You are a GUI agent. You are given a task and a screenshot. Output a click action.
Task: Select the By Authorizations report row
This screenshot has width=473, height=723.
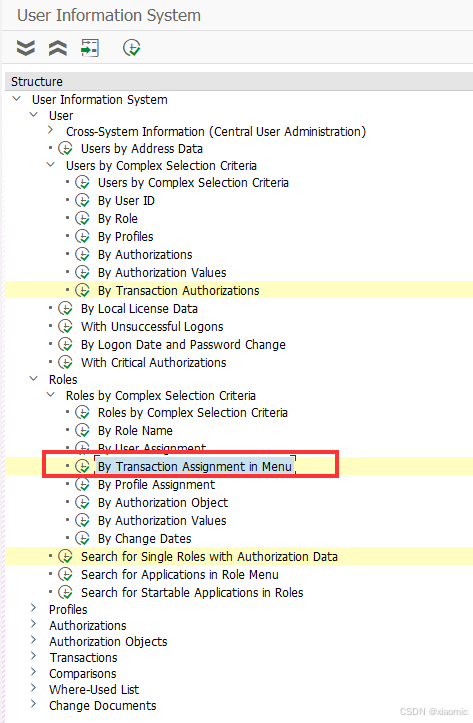click(145, 255)
